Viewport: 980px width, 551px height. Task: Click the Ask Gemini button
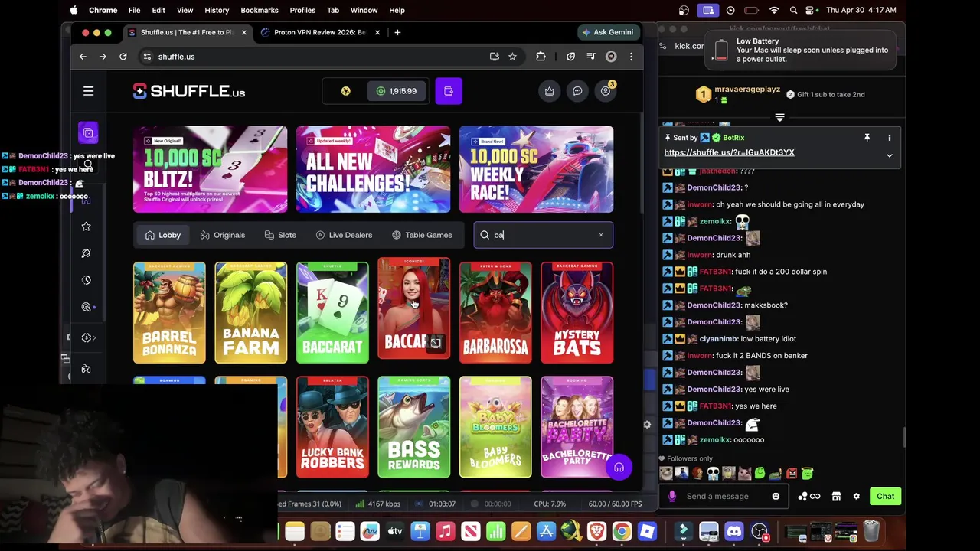click(608, 32)
